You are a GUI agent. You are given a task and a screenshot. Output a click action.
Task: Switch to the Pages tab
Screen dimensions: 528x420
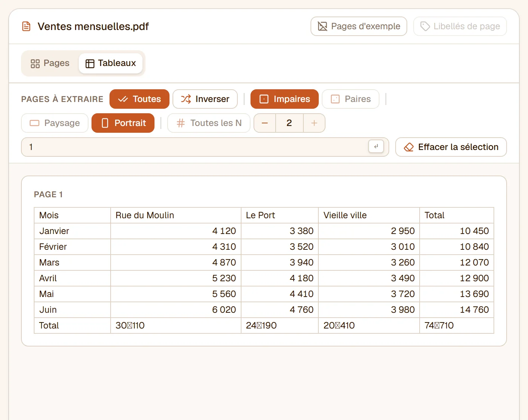tap(50, 63)
